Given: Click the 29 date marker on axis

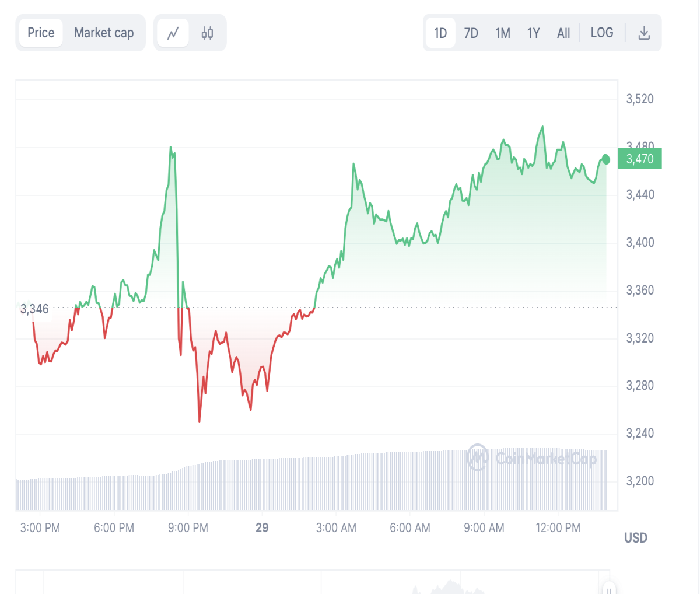Looking at the screenshot, I should (x=262, y=528).
